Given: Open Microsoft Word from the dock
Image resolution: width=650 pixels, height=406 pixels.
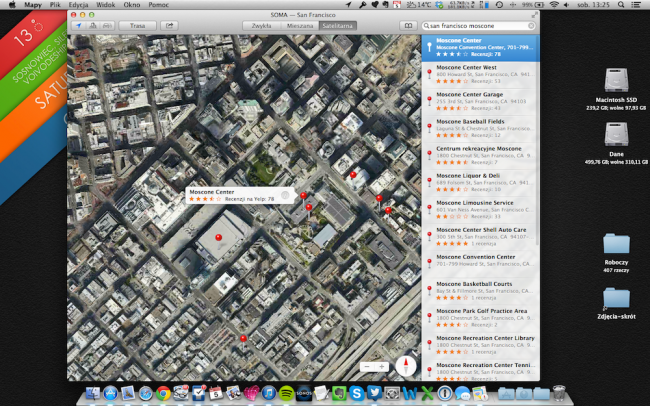Looking at the screenshot, I should point(409,393).
